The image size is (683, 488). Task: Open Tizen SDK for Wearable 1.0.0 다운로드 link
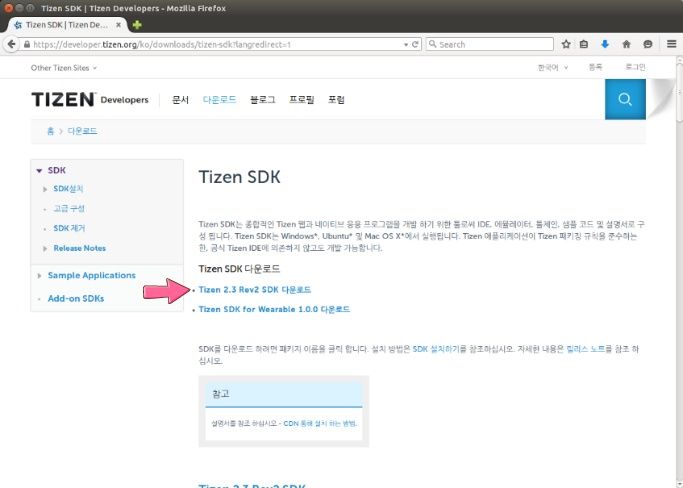click(x=274, y=309)
